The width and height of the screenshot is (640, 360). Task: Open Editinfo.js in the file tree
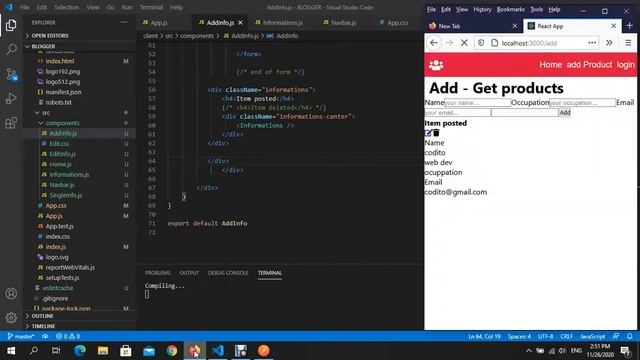(62, 154)
